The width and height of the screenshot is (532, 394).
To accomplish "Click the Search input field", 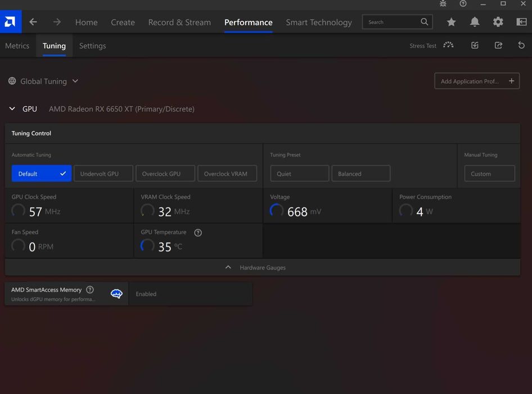I will click(391, 22).
